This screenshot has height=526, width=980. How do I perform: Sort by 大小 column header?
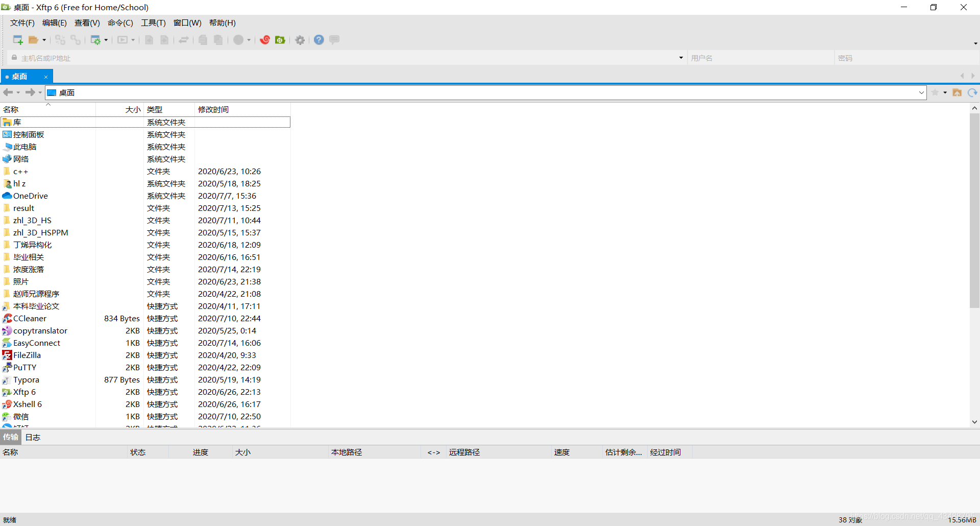[x=120, y=110]
